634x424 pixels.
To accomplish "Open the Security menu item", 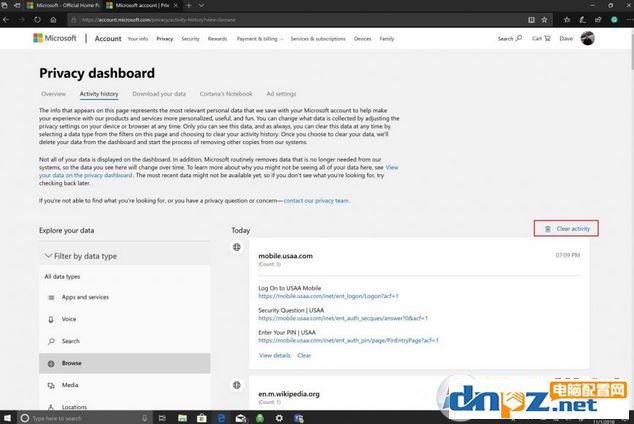I will (190, 39).
